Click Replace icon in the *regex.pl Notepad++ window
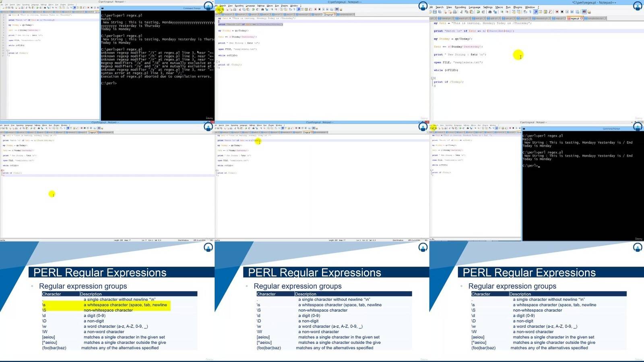This screenshot has height=362, width=644. coord(495,12)
